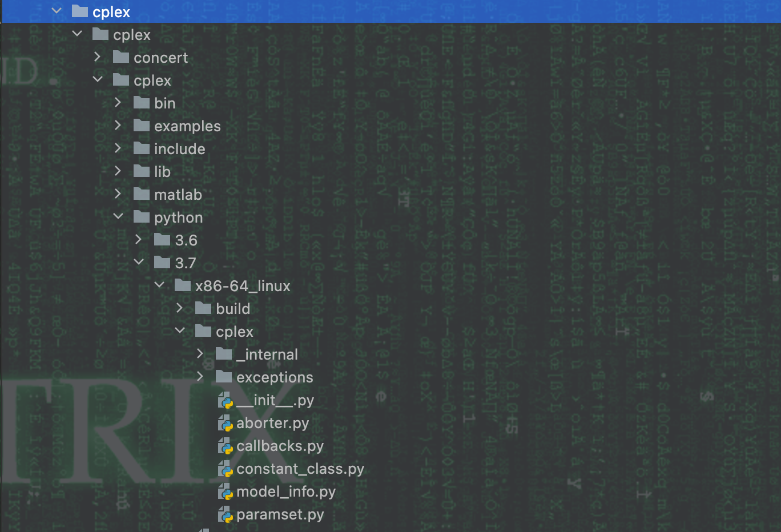Collapse the python folder chevron

click(118, 217)
